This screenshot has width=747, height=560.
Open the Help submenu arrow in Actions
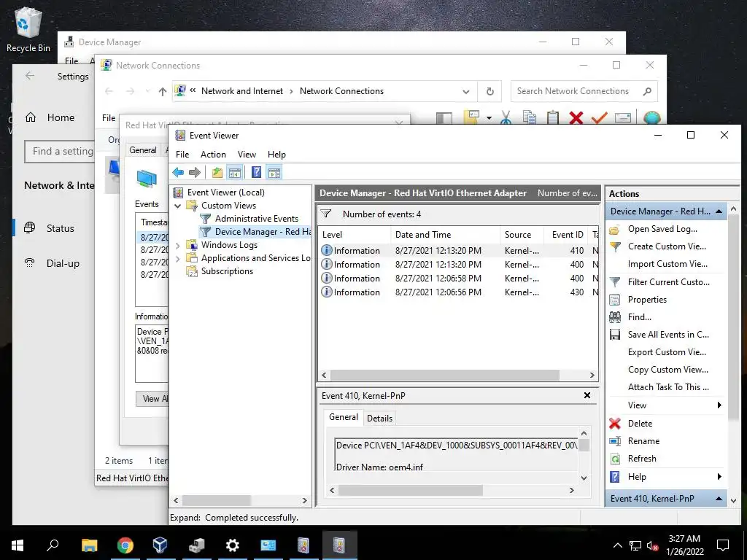pos(719,477)
